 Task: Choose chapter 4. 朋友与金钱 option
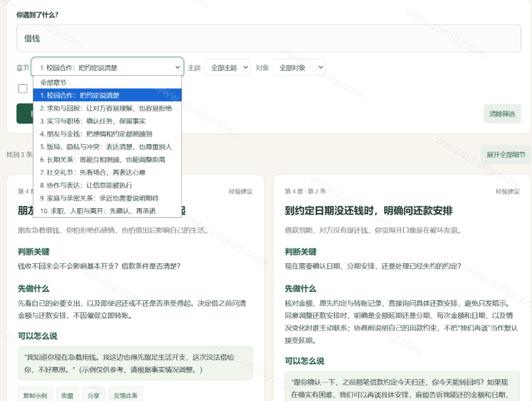(x=107, y=134)
